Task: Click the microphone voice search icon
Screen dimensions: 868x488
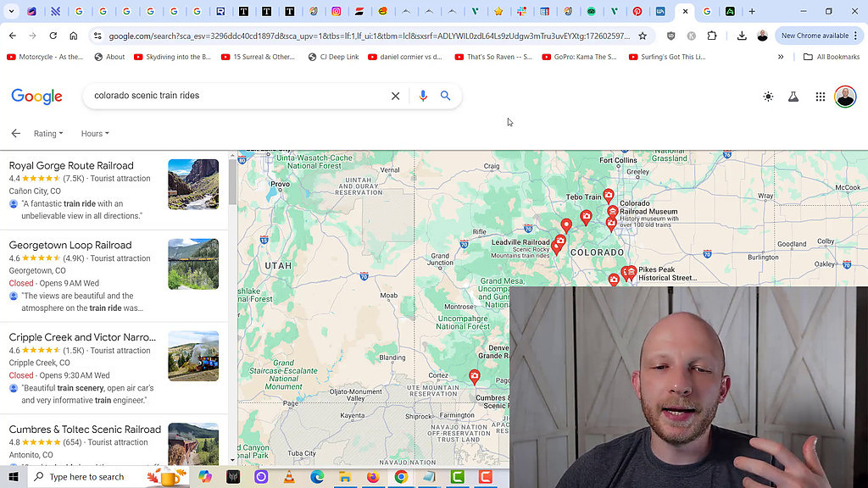Action: tap(423, 96)
